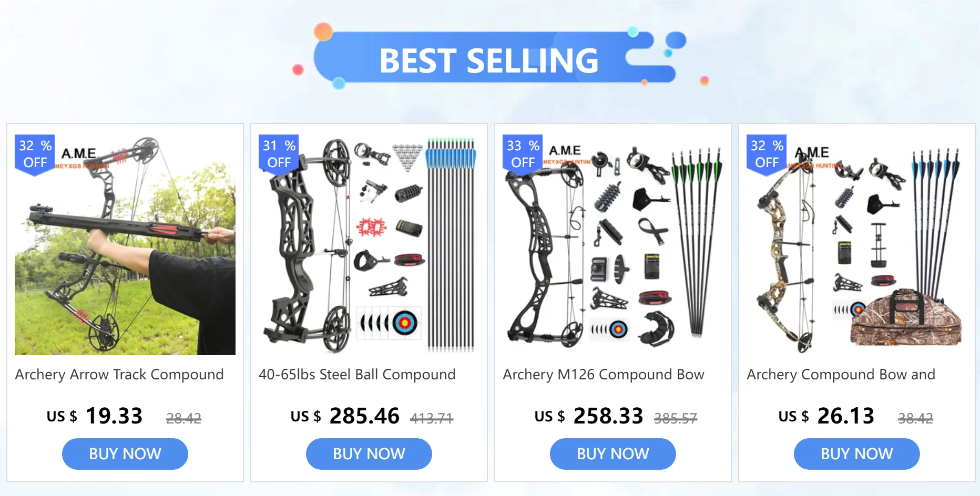Click the black steel ball bow kit image

[x=369, y=245]
